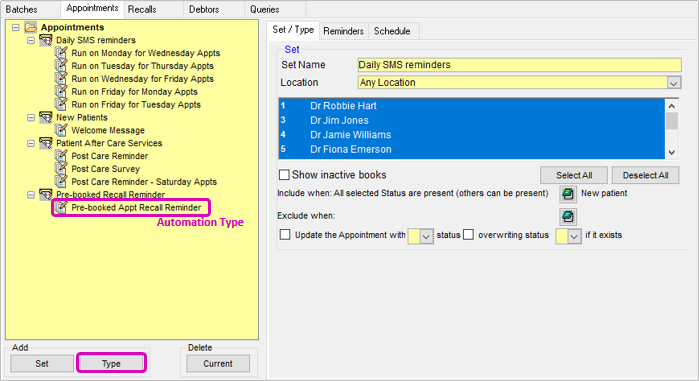Screen dimensions: 699x381
Task: Click icon beside Run on Wednesday for Friday Appts
Action: point(61,79)
